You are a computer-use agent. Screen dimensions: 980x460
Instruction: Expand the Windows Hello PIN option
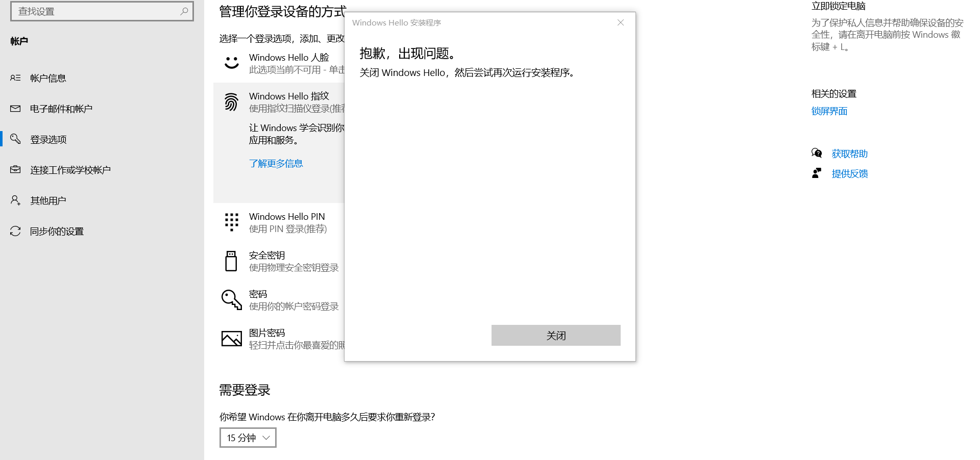[x=279, y=222]
